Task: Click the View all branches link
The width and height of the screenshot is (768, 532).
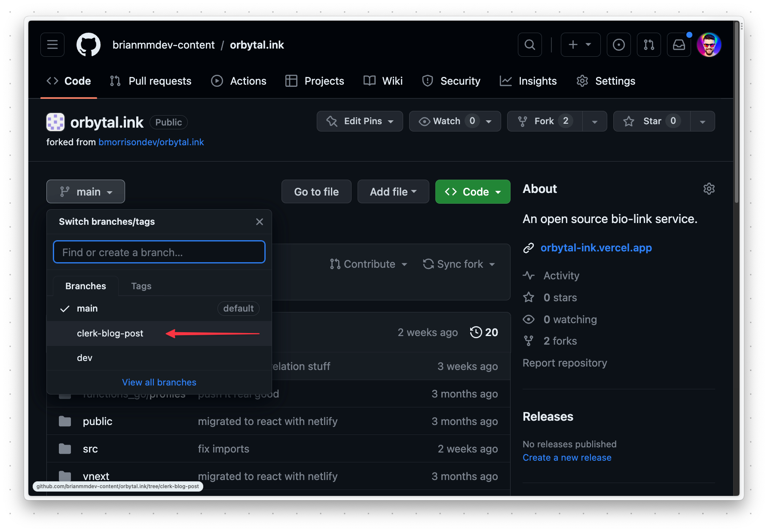Action: coord(159,382)
